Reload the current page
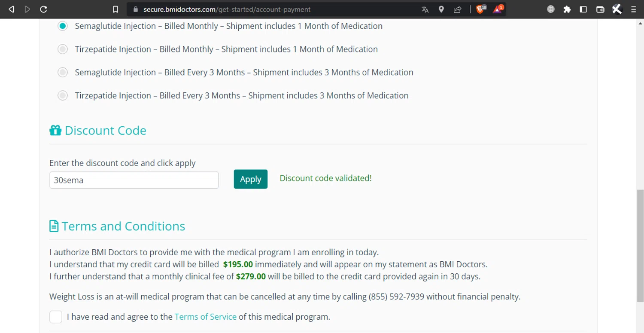Image resolution: width=644 pixels, height=333 pixels. coord(43,9)
